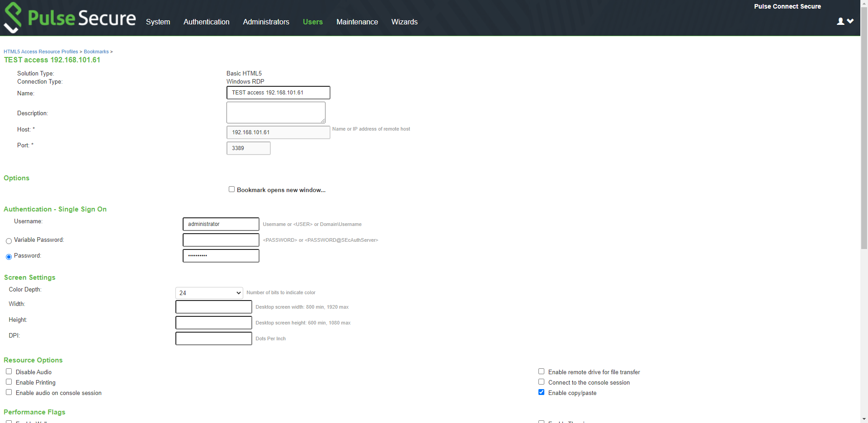Expand the user menu chevron arrow

pos(850,21)
